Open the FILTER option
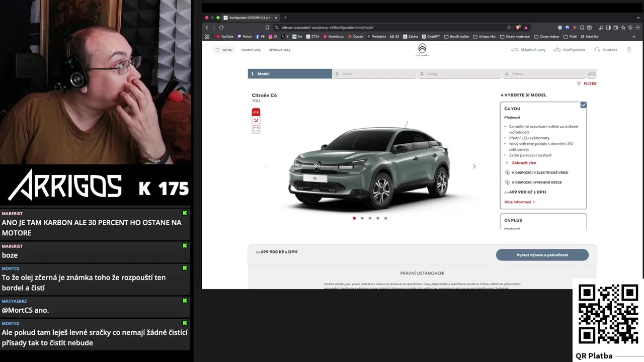The height and width of the screenshot is (362, 644). coord(587,83)
